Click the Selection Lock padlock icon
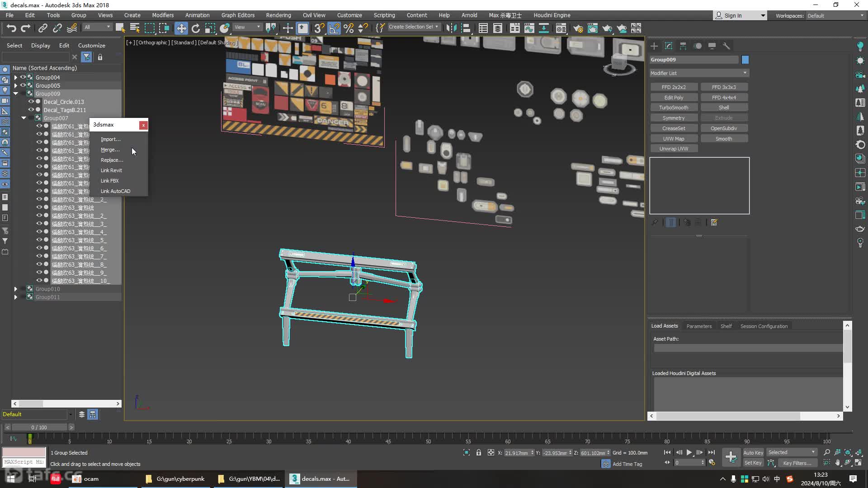868x488 pixels. click(x=479, y=452)
